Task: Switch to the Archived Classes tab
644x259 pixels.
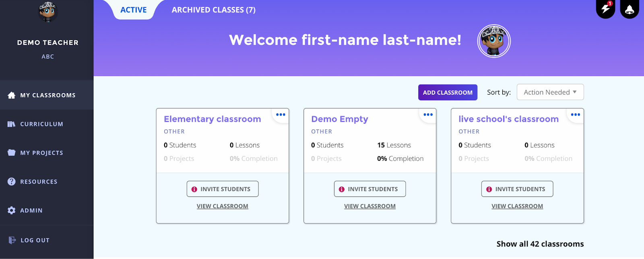Action: [x=214, y=10]
